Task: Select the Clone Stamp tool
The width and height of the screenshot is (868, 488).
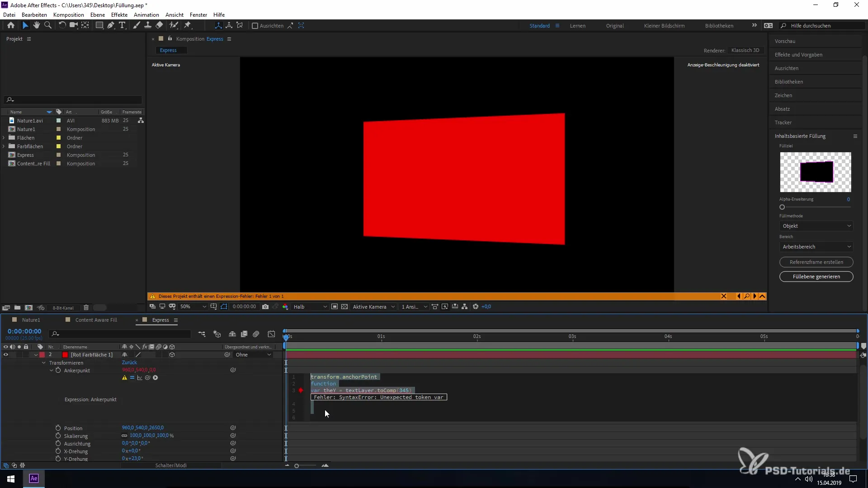Action: (148, 25)
